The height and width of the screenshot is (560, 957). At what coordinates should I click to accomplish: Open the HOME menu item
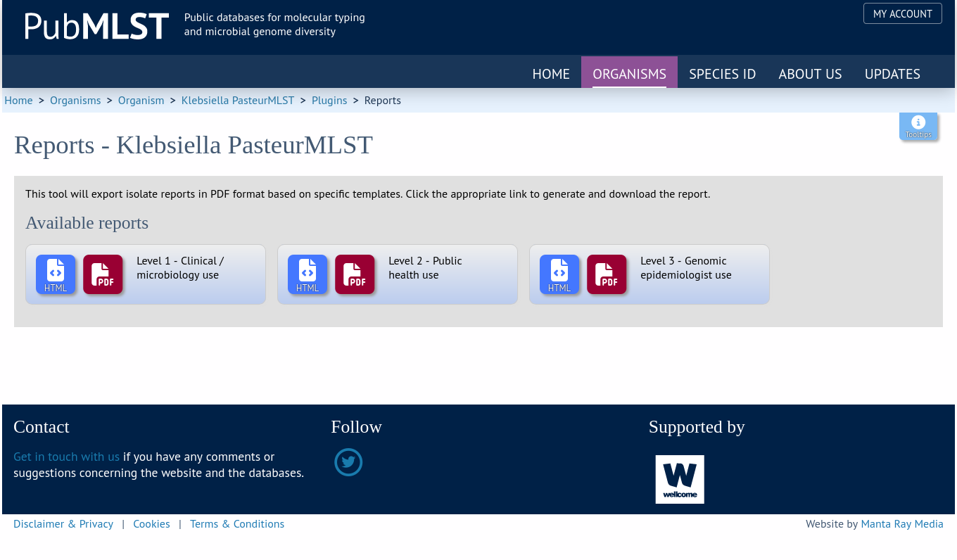[551, 74]
